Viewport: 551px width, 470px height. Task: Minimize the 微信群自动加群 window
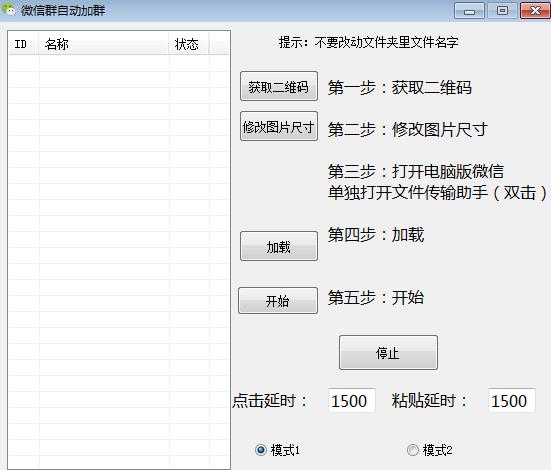click(469, 11)
